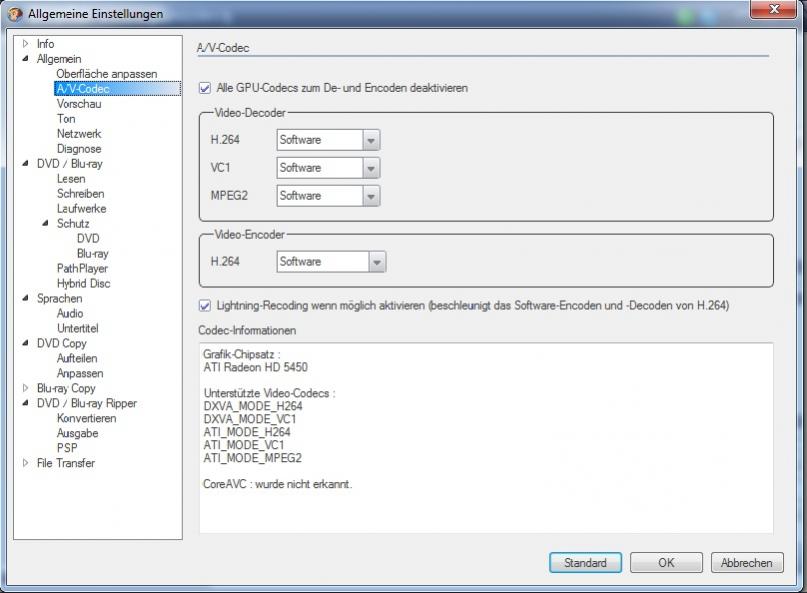Toggle 'Alle GPU-Codecs deaktivieren' checkbox

click(x=205, y=89)
